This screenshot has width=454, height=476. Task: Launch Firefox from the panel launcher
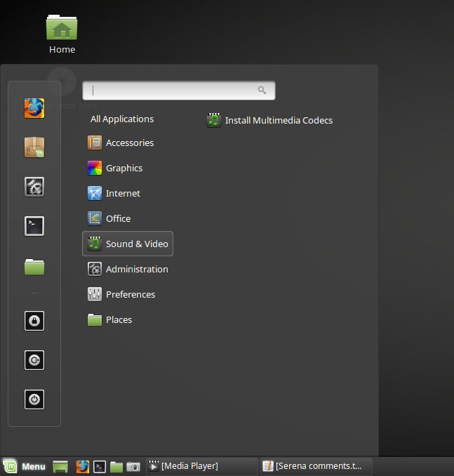coord(83,467)
